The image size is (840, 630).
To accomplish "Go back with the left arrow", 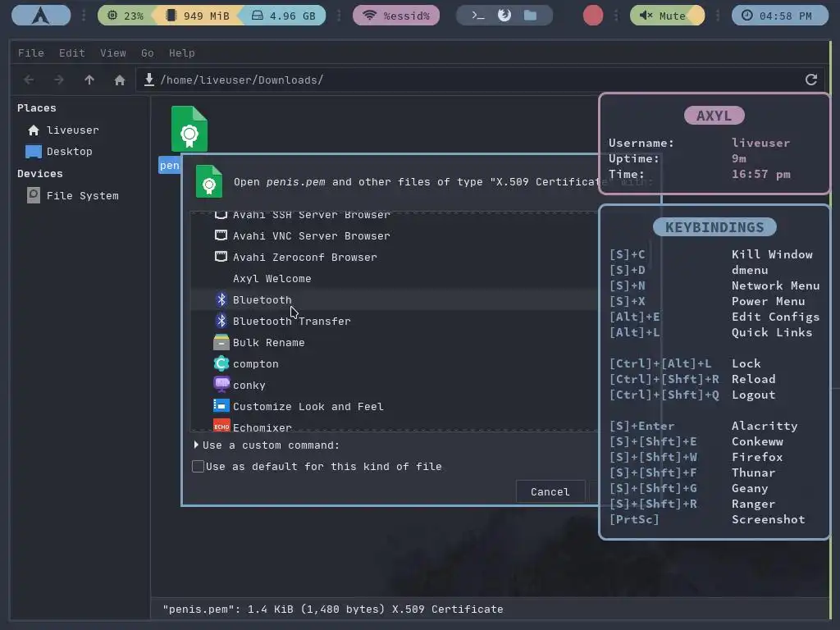I will tap(29, 80).
